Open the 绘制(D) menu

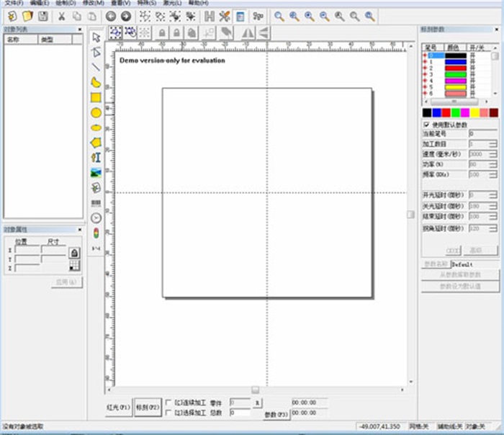pyautogui.click(x=66, y=3)
